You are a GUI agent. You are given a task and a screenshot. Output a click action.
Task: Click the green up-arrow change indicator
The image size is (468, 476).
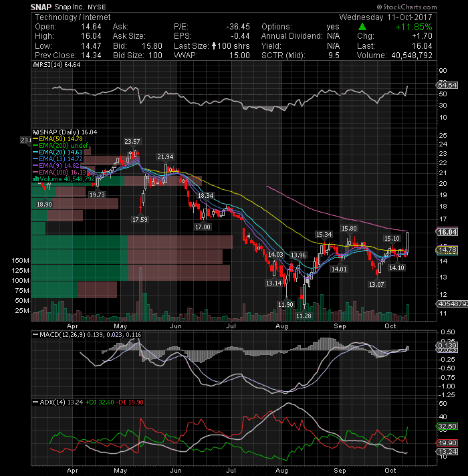(x=362, y=27)
